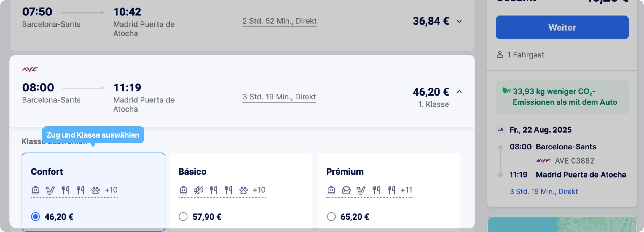Image resolution: width=644 pixels, height=232 pixels.
Task: Click the map thumbnail in sidebar
Action: pyautogui.click(x=562, y=224)
